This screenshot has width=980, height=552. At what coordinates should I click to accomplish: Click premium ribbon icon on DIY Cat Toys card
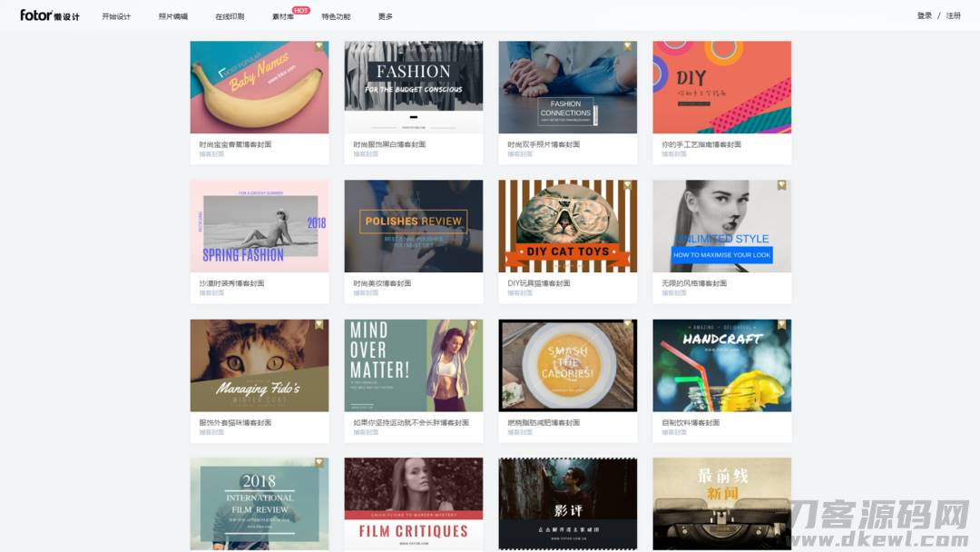pyautogui.click(x=628, y=186)
